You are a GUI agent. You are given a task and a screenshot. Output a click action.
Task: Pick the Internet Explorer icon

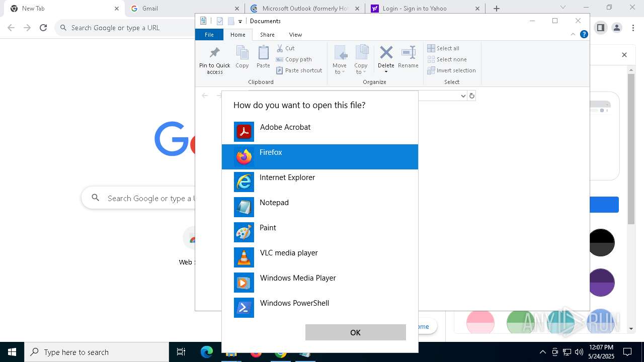tap(244, 182)
